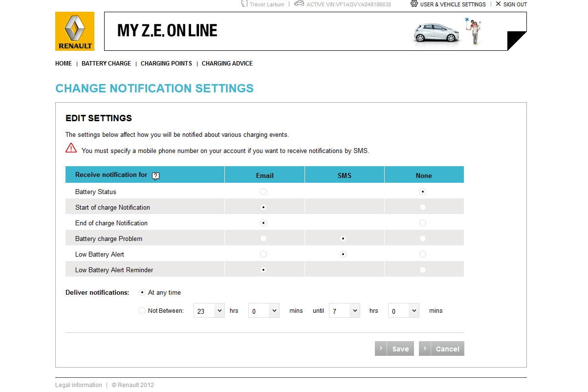Screen dimensions: 588x392
Task: Click the Trevor Larkum user name
Action: [x=267, y=4]
